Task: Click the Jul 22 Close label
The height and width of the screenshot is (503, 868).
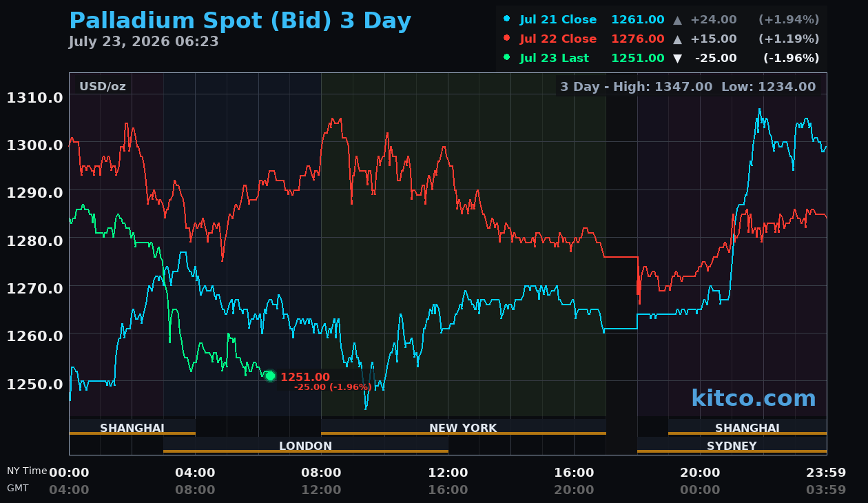Action: (558, 39)
